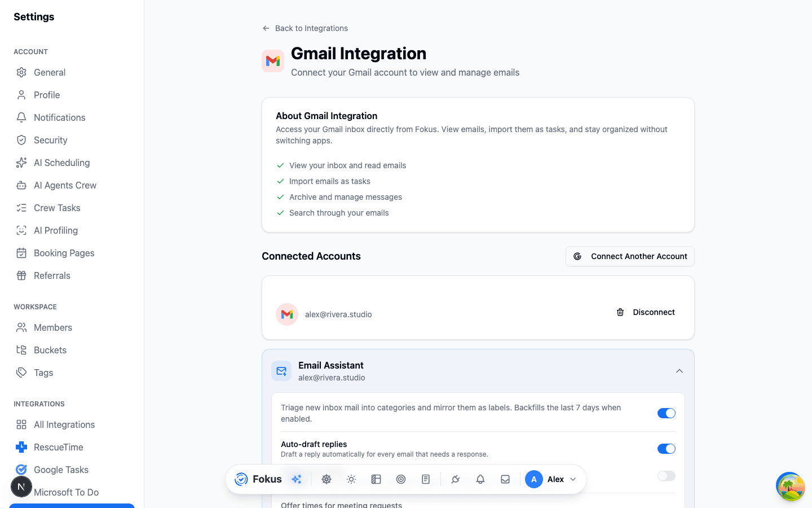Click the AI Profiling scan icon
The image size is (812, 508).
(x=21, y=230)
